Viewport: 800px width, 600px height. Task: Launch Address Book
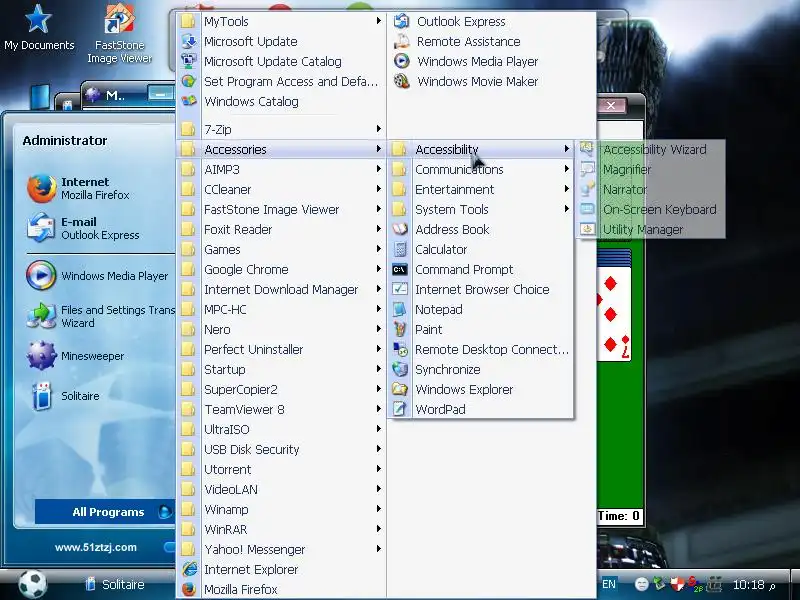pos(481,230)
